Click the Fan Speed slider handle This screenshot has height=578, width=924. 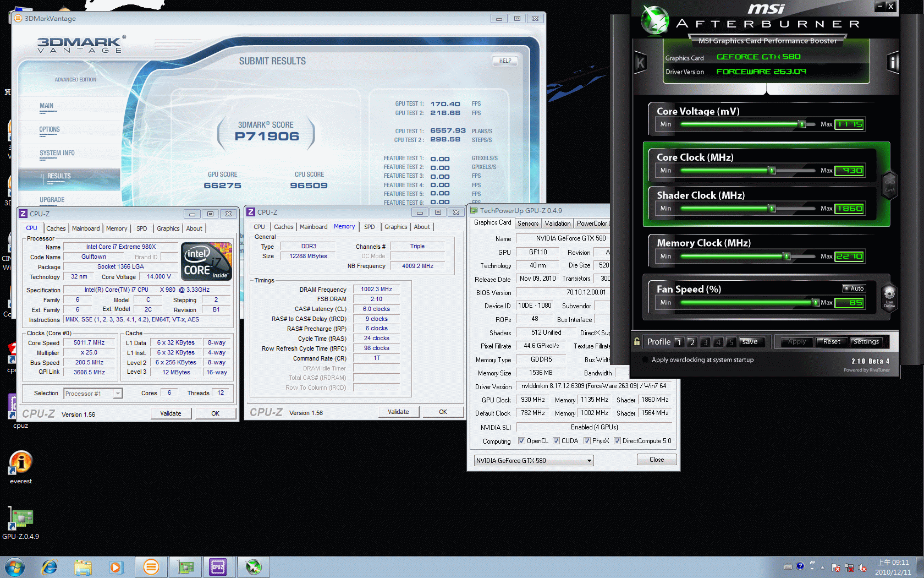point(815,303)
